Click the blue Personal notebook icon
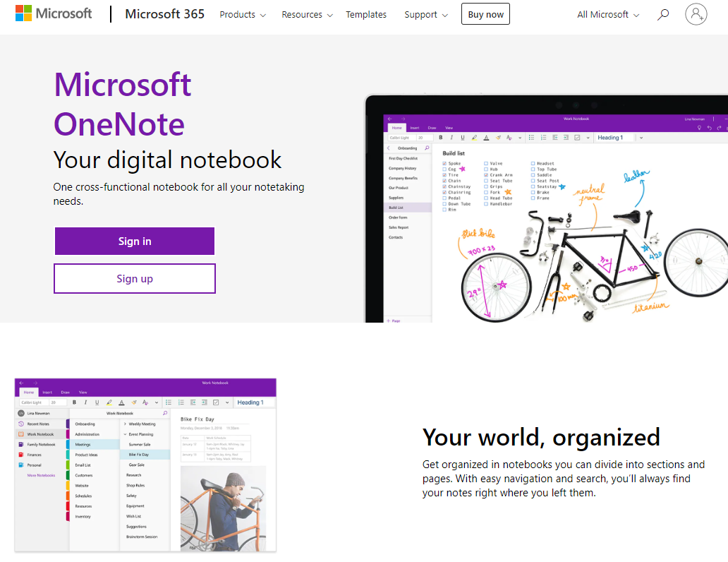The height and width of the screenshot is (562, 728). coord(21,465)
